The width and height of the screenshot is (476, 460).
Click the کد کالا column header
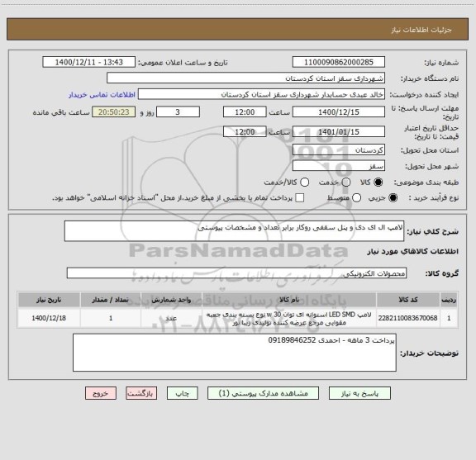coord(408,300)
